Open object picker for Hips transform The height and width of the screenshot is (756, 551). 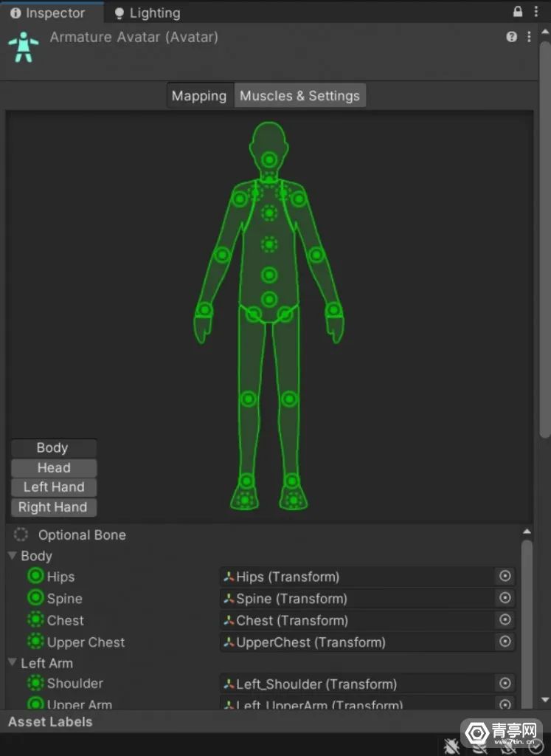(x=505, y=576)
